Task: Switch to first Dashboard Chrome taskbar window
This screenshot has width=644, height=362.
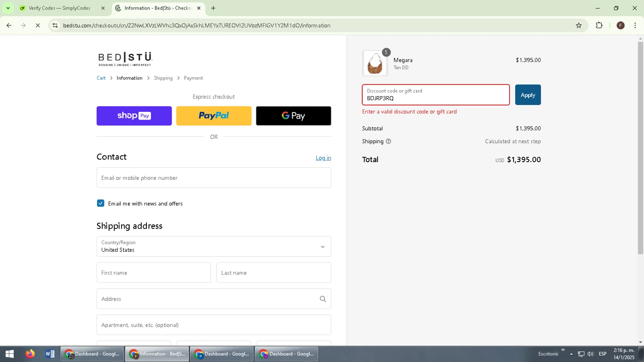Action: click(92, 354)
